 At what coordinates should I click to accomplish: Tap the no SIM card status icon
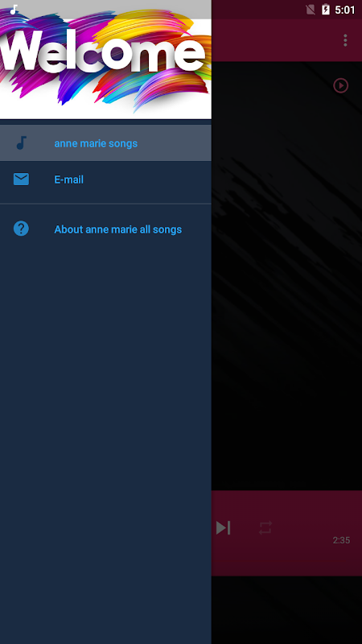(x=311, y=10)
